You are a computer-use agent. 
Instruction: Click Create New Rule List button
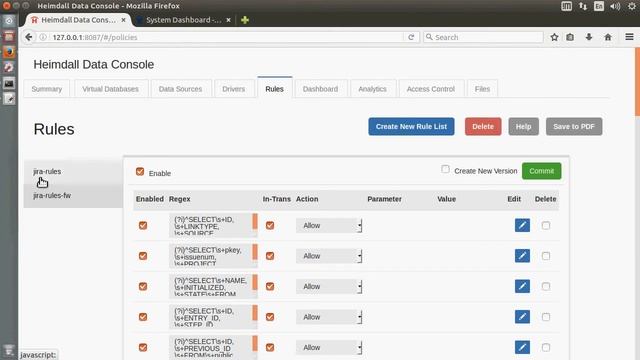(x=411, y=127)
